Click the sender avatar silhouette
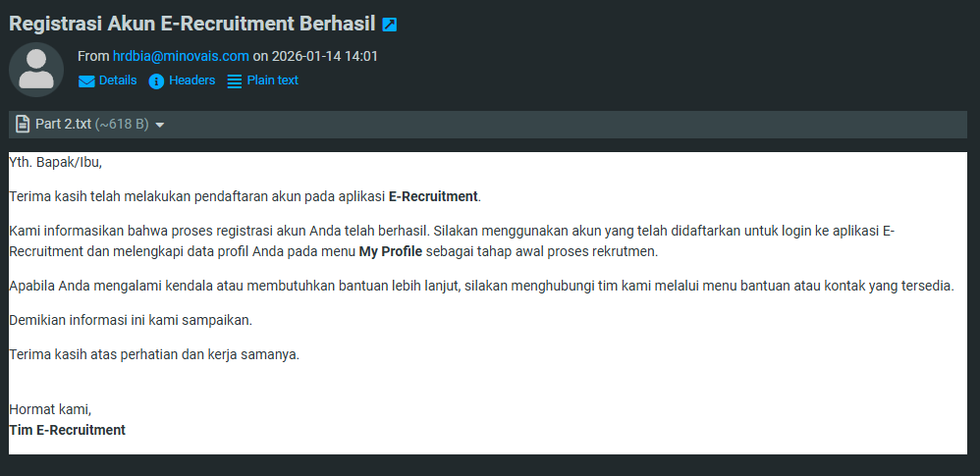980x476 pixels. (36, 70)
